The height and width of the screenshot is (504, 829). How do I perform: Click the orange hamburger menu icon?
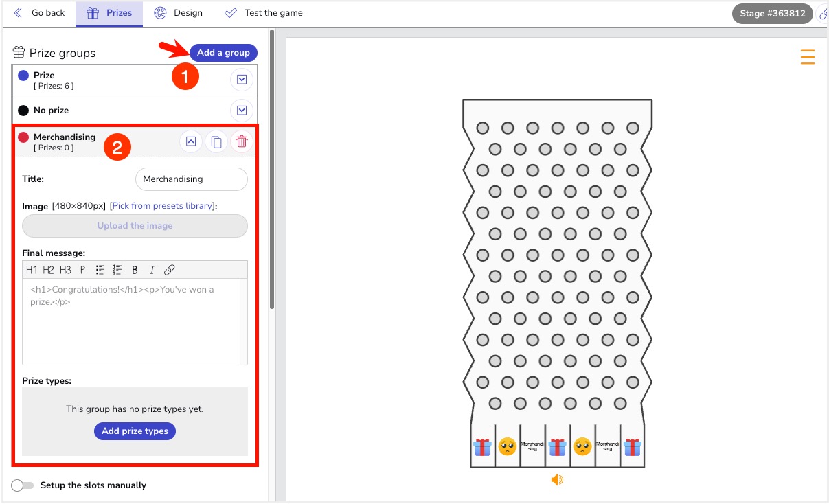[x=808, y=58]
